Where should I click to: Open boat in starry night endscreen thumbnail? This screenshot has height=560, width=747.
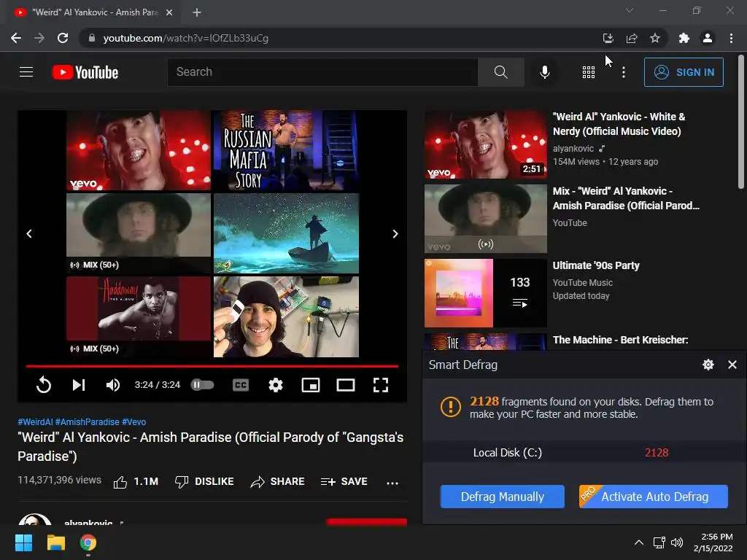[286, 233]
